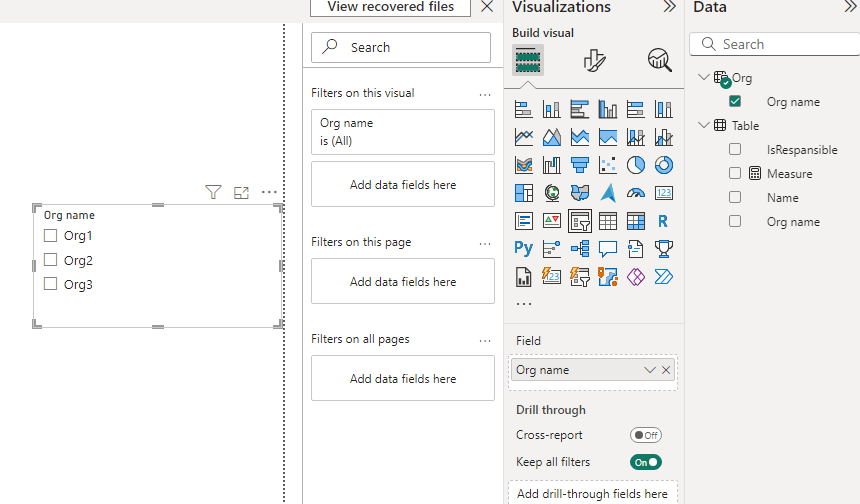Select the Table visual icon
Image resolution: width=860 pixels, height=504 pixels.
click(608, 221)
